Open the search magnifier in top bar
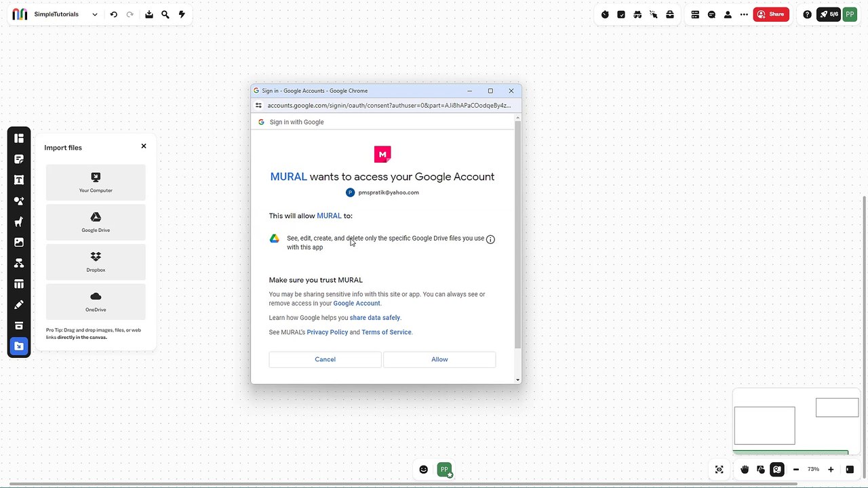This screenshot has height=488, width=868. click(165, 14)
